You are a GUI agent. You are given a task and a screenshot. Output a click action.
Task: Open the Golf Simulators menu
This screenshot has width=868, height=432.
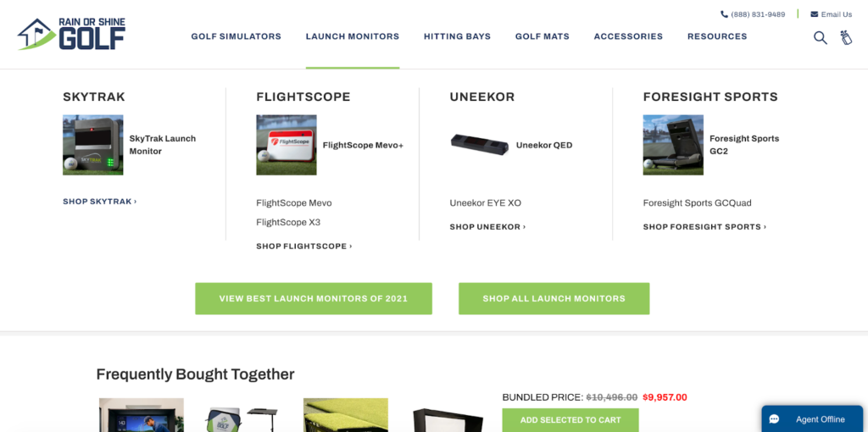[x=236, y=36]
